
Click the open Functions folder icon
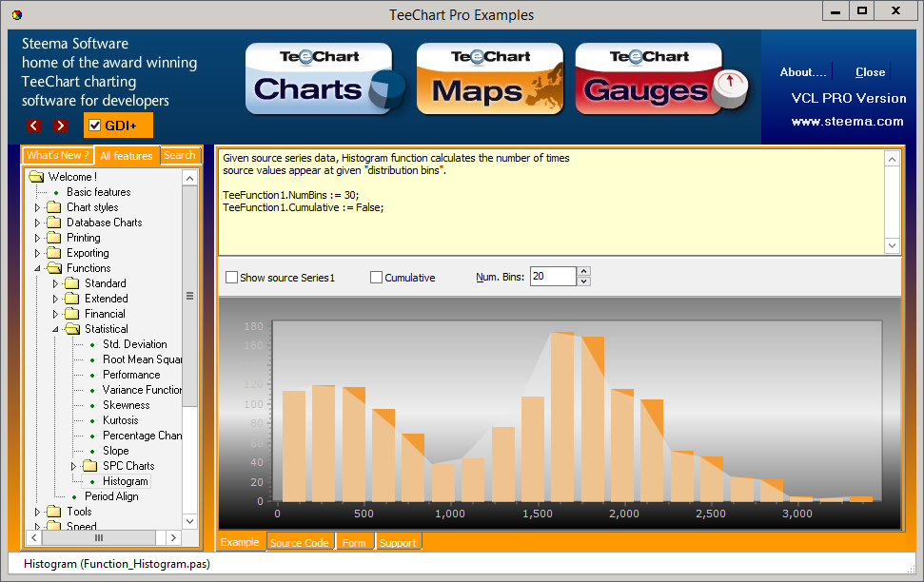click(x=54, y=268)
